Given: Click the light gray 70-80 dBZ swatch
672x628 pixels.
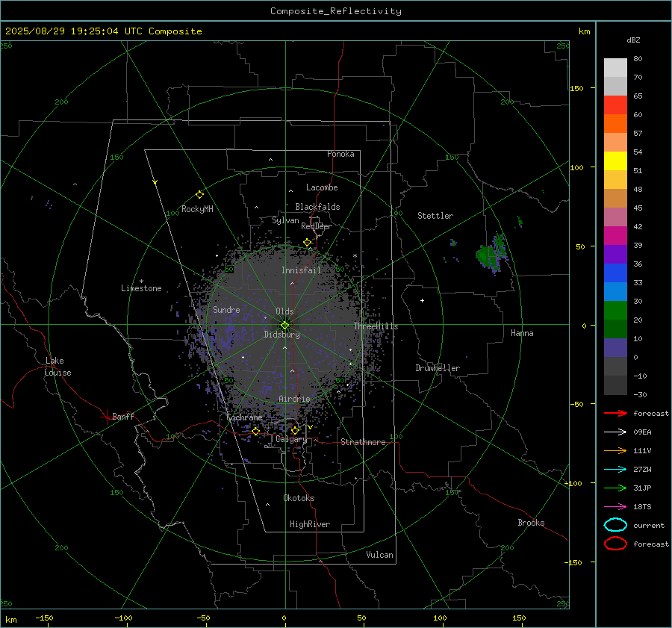Looking at the screenshot, I should pyautogui.click(x=615, y=68).
